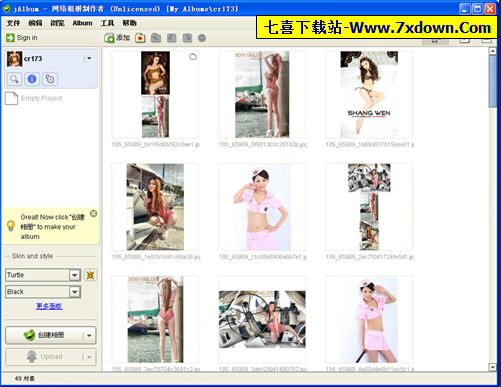Image resolution: width=501 pixels, height=387 pixels.
Task: Open the Album menu
Action: click(82, 23)
